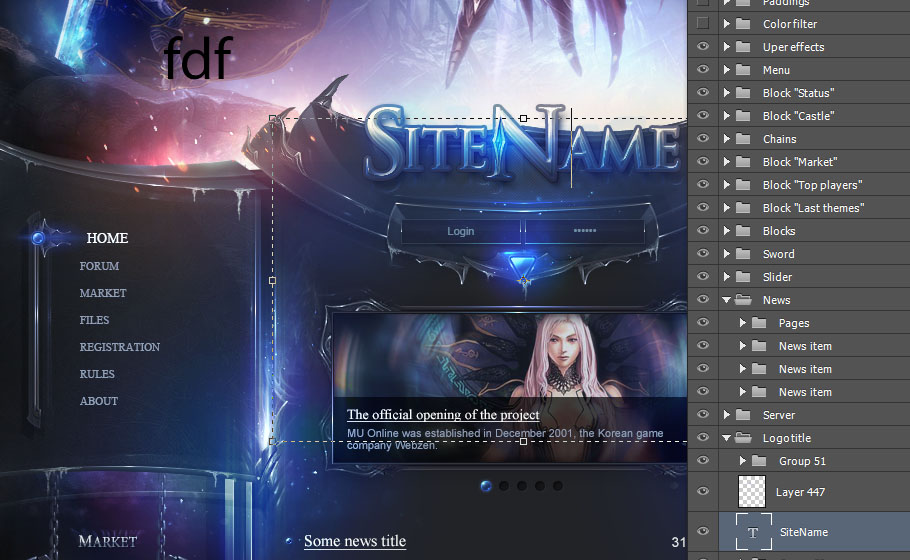This screenshot has height=560, width=910.
Task: Show the hidden Color filter group
Action: 702,23
